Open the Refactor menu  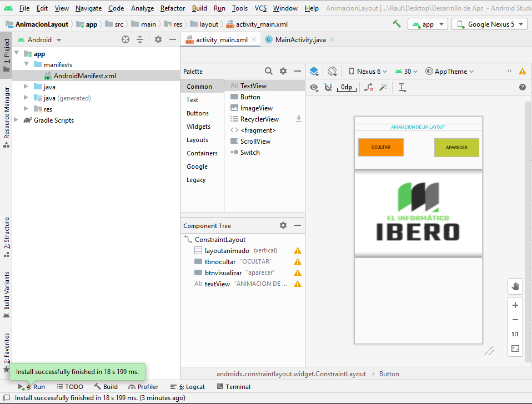(173, 8)
